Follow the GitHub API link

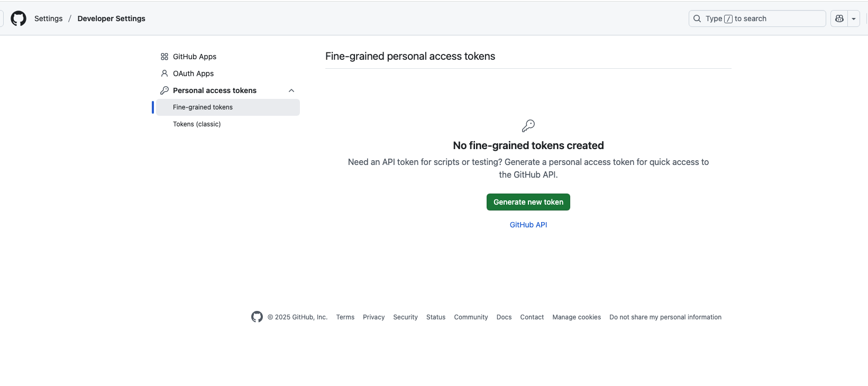(x=528, y=225)
